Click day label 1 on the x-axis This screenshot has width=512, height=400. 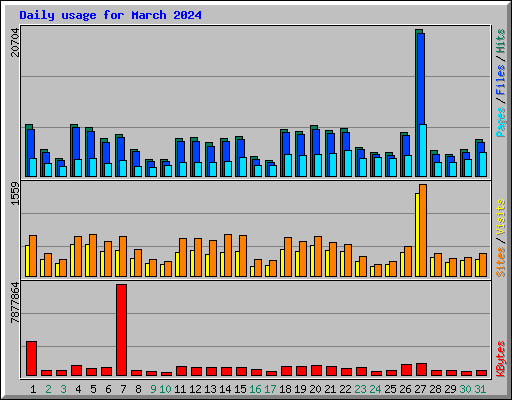click(x=33, y=389)
